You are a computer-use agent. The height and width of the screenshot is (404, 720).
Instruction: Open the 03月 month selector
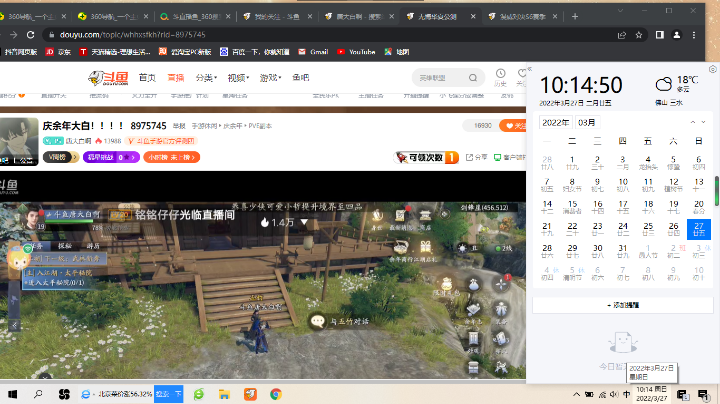(x=587, y=123)
